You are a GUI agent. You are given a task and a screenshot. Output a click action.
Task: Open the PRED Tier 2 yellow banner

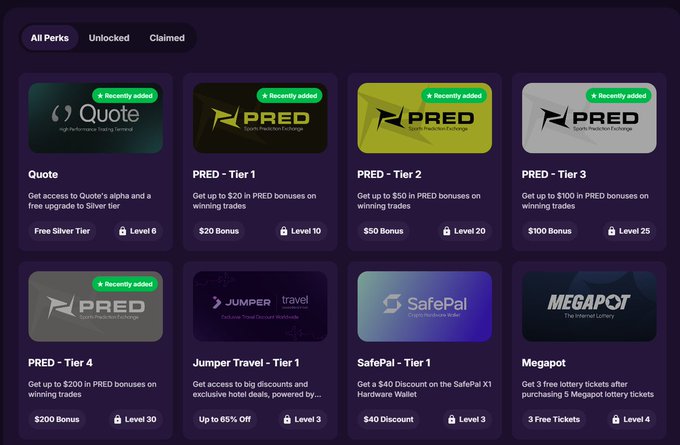click(x=425, y=118)
